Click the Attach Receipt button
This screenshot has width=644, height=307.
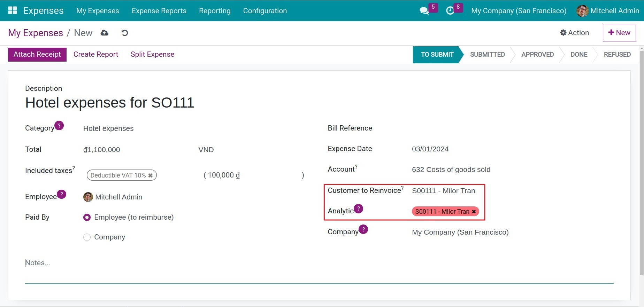(37, 55)
